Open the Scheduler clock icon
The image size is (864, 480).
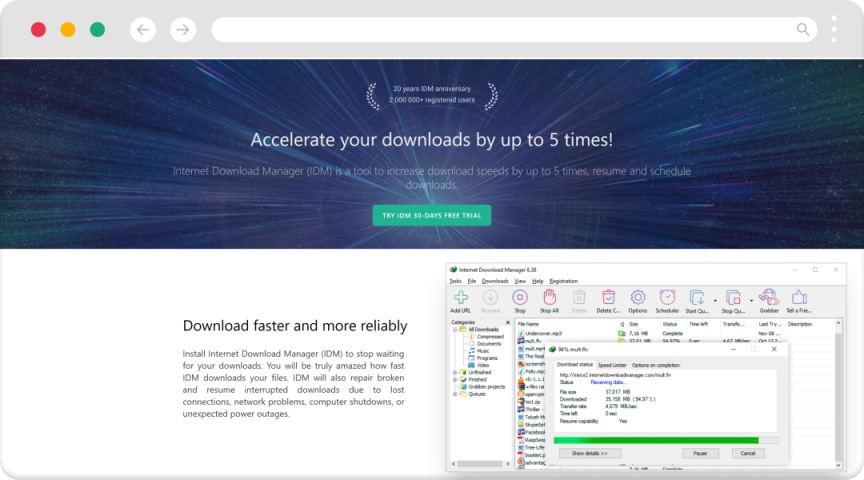point(667,301)
